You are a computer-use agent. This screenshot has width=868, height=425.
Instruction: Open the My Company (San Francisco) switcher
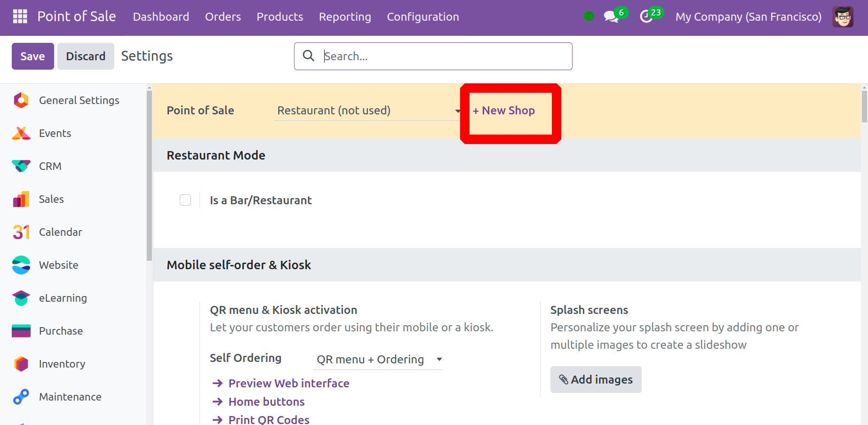tap(748, 17)
